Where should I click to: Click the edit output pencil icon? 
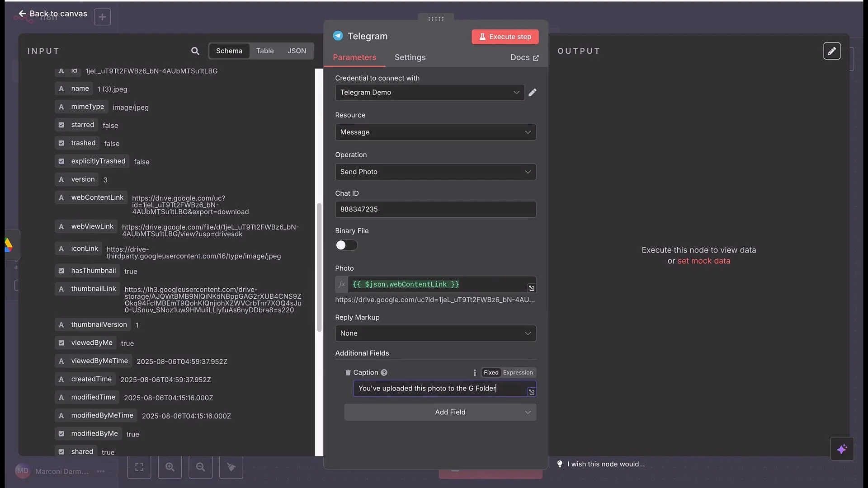pyautogui.click(x=832, y=51)
